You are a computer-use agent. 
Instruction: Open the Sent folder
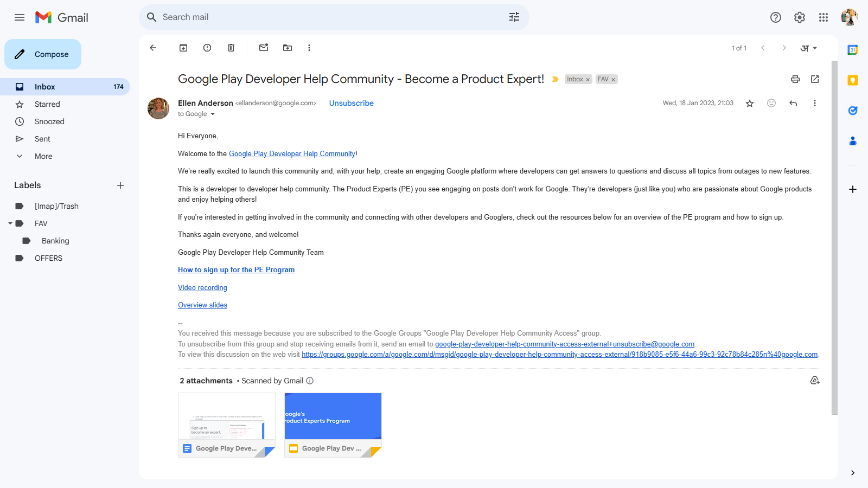pyautogui.click(x=65, y=139)
